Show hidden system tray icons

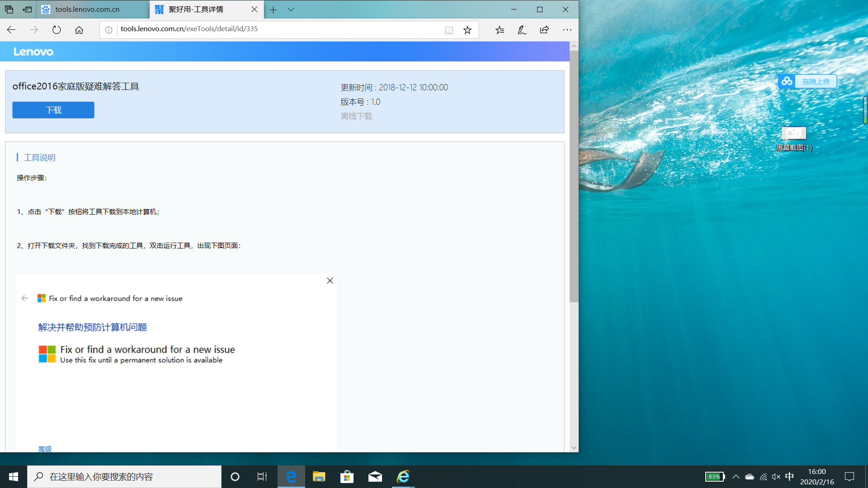pos(736,477)
